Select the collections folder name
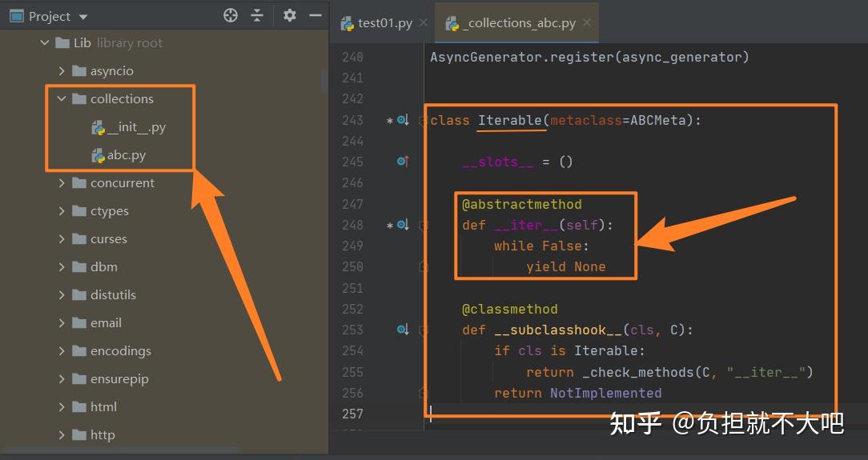 tap(122, 98)
